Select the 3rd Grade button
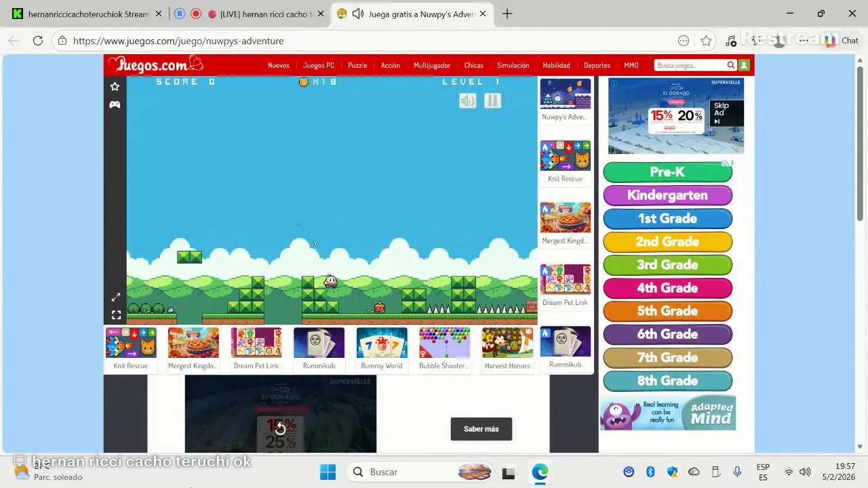This screenshot has width=868, height=488. tap(668, 265)
